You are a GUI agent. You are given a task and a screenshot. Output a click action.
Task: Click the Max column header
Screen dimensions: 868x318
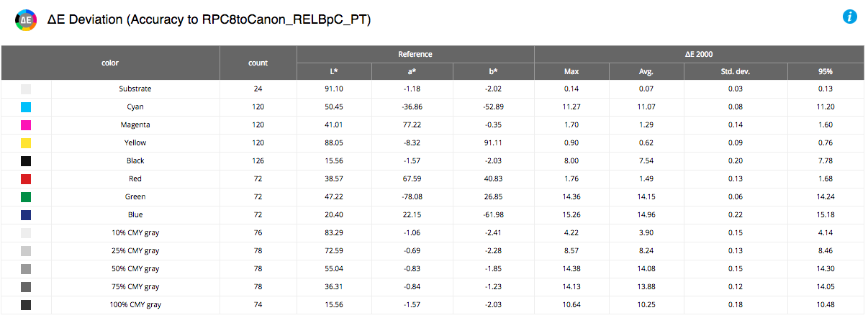(571, 72)
